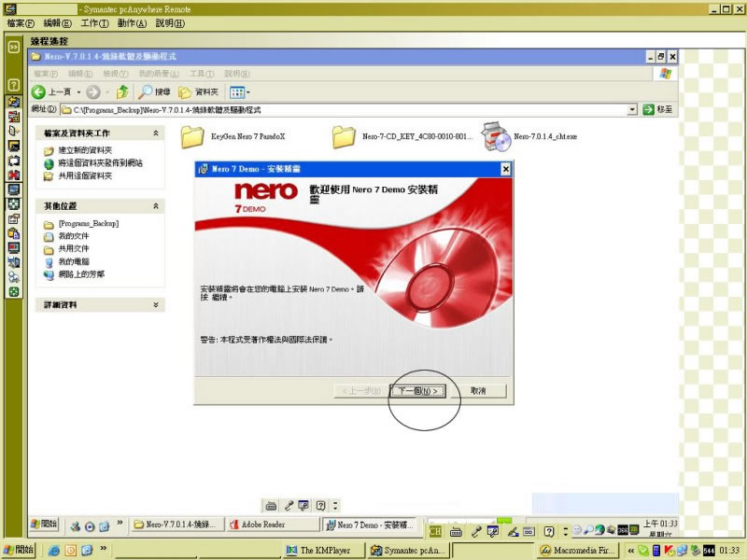Viewport: 747px width, 560px height.
Task: Open pcAnywhere 說明(H) menu
Action: click(x=170, y=23)
